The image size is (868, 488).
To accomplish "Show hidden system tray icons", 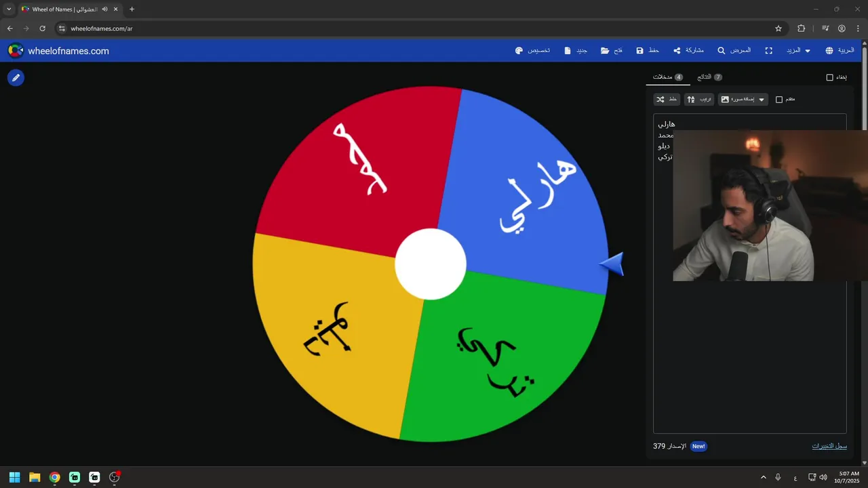I will (x=763, y=477).
